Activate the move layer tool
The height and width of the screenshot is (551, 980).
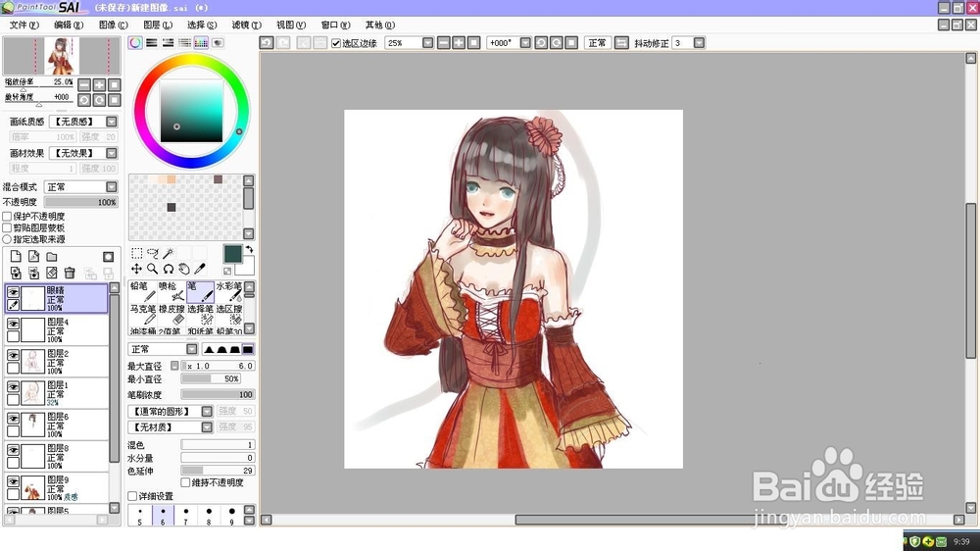[136, 269]
